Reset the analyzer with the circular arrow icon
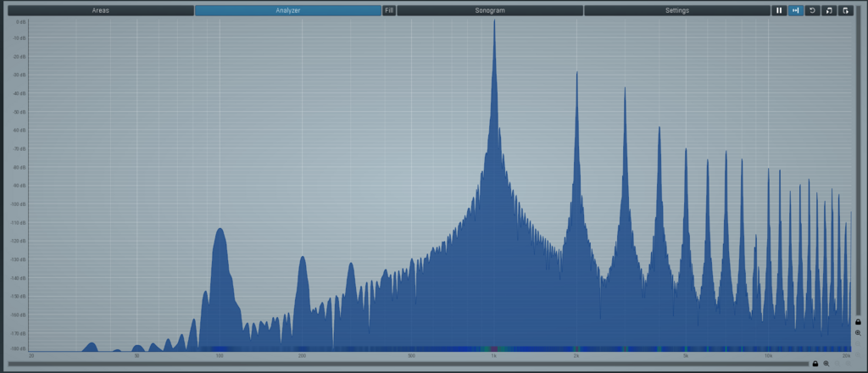This screenshot has width=868, height=373. (812, 10)
